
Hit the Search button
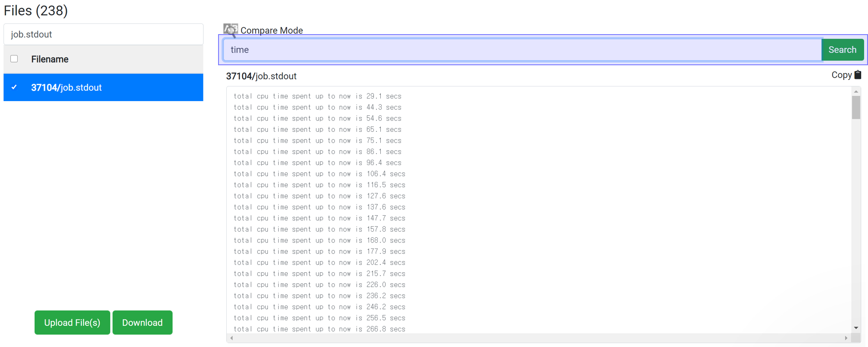(842, 50)
